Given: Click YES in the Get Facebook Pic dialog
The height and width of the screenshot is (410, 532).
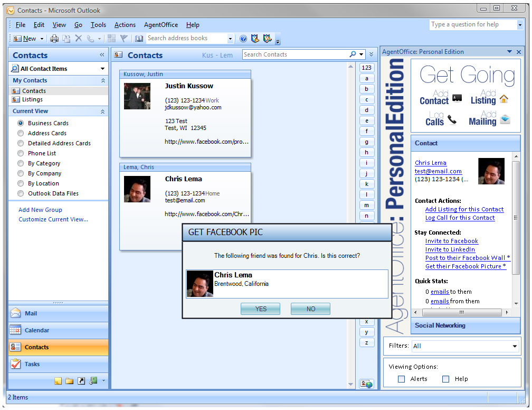Looking at the screenshot, I should coord(260,309).
